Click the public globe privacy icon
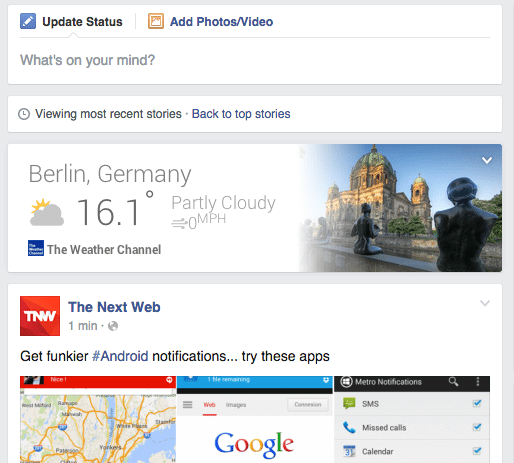Image resolution: width=514 pixels, height=463 pixels. 113,326
